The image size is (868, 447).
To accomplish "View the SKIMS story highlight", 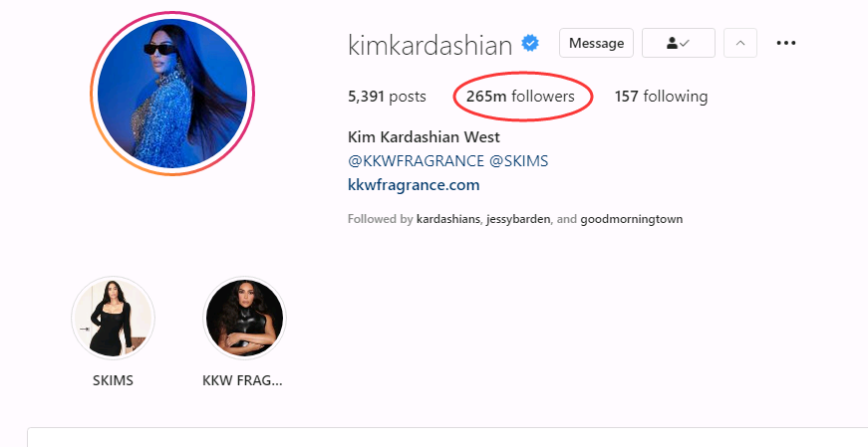I will [x=113, y=319].
